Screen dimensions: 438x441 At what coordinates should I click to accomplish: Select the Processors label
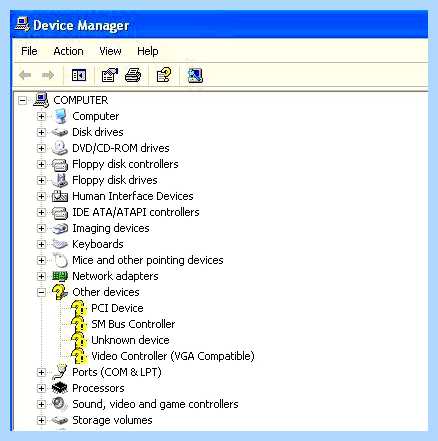coord(98,388)
